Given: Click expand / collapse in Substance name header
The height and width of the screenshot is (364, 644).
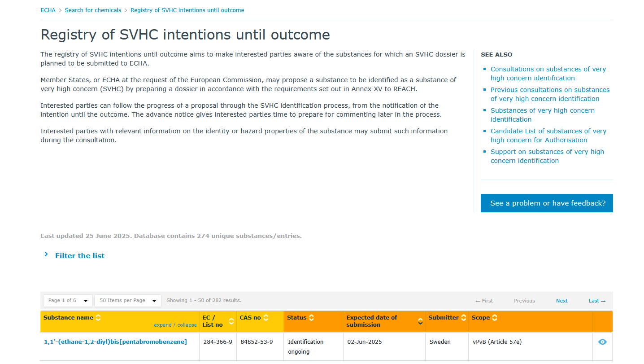Looking at the screenshot, I should 175,325.
